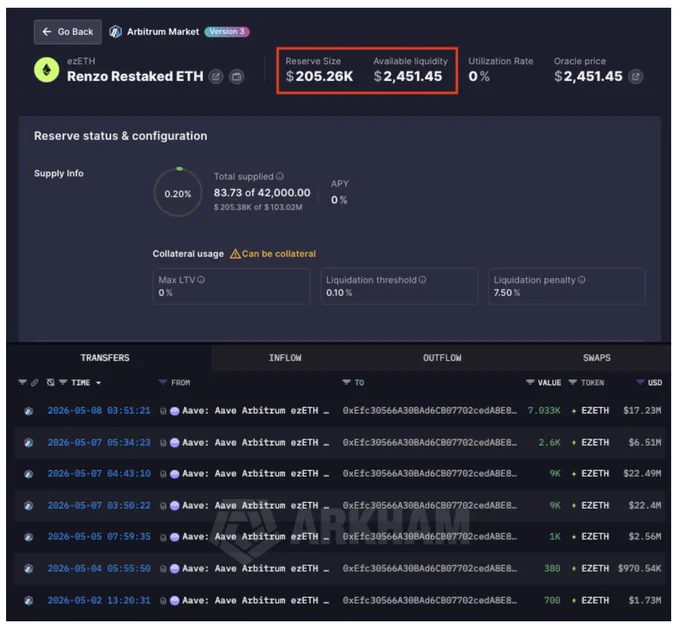Toggle TIME column sort arrow
Viewport: 680px width, 629px height.
pyautogui.click(x=98, y=383)
